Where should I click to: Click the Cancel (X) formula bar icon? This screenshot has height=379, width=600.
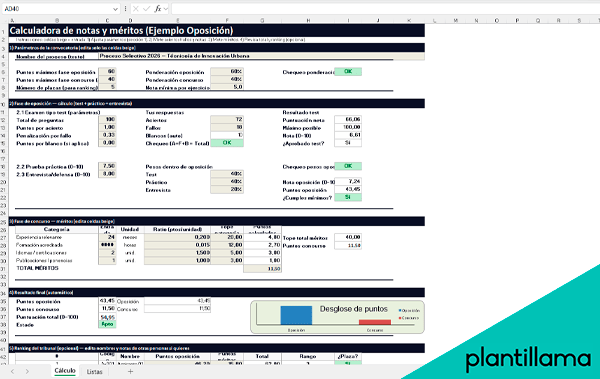pos(135,8)
